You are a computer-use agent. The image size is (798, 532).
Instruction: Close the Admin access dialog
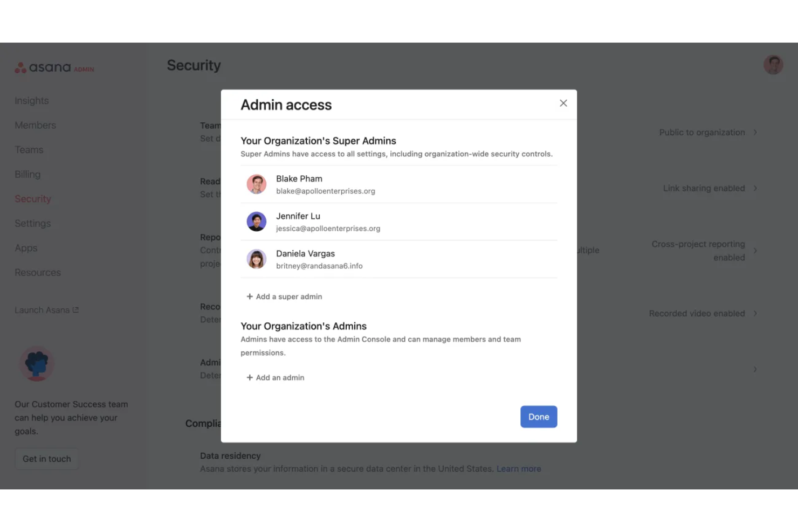coord(563,103)
